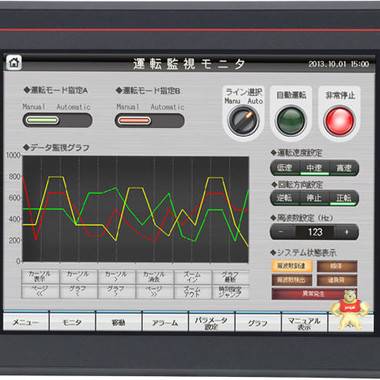The width and height of the screenshot is (380, 380).
Task: Click the 800 label on graph axis
Action: coord(14,177)
